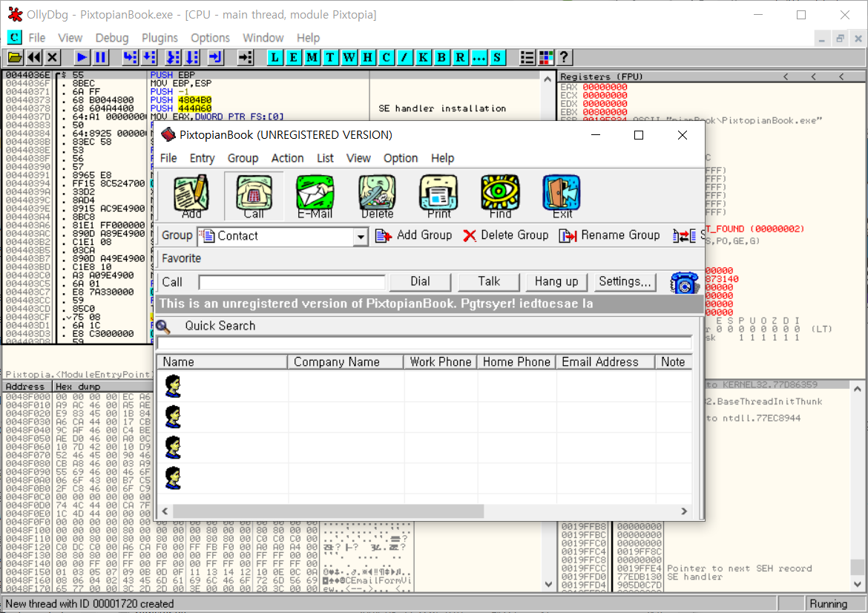Open the OllyDbg View menu
This screenshot has width=868, height=613.
pos(70,38)
